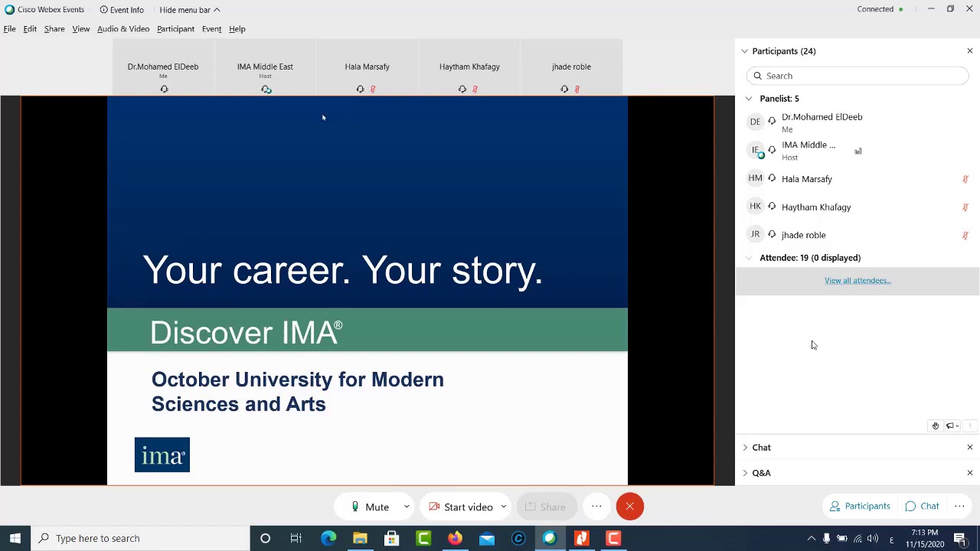Click muted mic icon beside jhade roble in list
Screen dimensions: 980x551
965,236
